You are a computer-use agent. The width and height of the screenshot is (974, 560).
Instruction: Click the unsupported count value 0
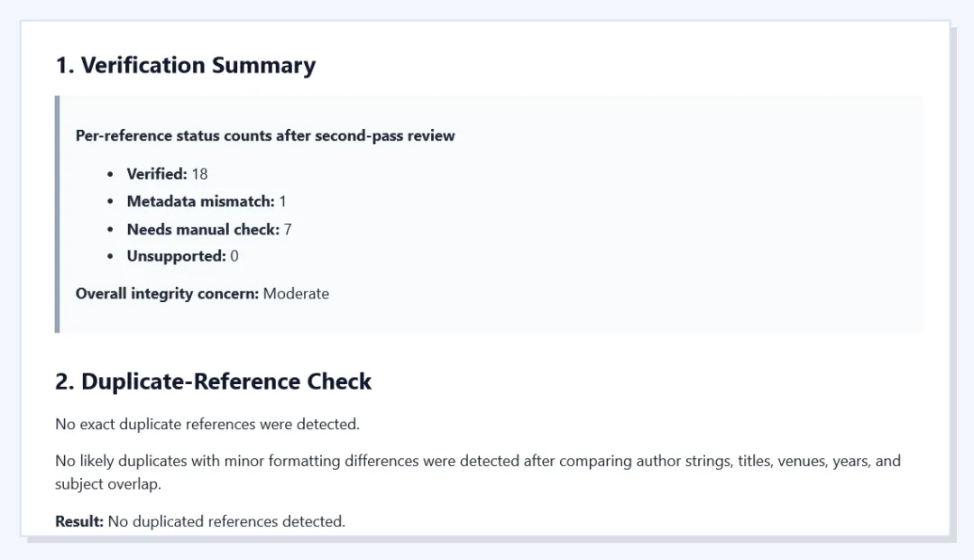234,256
